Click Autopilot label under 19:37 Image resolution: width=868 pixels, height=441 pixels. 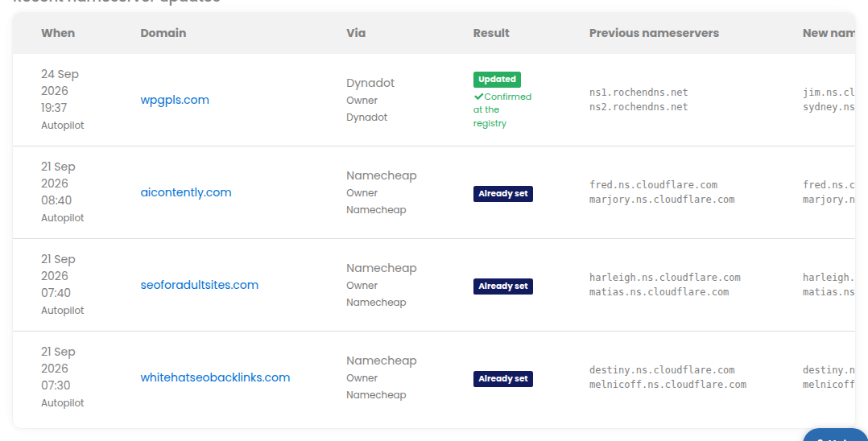[x=63, y=126]
